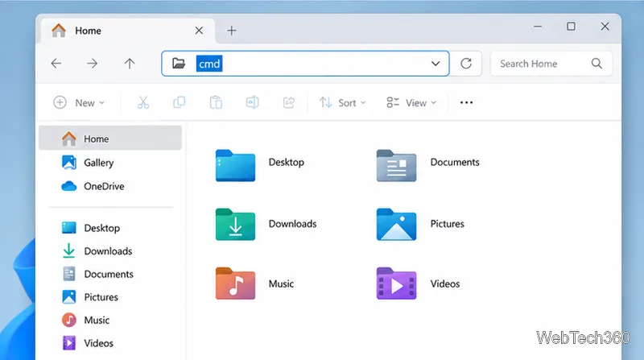This screenshot has height=360, width=644.
Task: Open the See more three-dots menu
Action: click(466, 102)
